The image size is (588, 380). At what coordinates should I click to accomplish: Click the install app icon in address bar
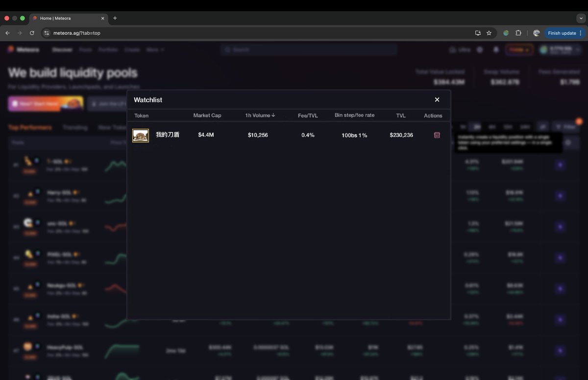[x=478, y=33]
